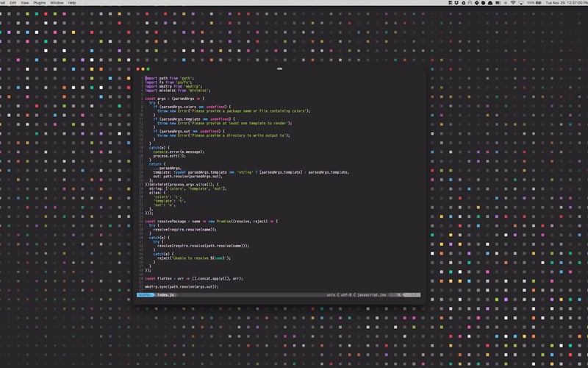This screenshot has height=368, width=588.
Task: Click the battery icon in the menu bar
Action: coord(539,3)
